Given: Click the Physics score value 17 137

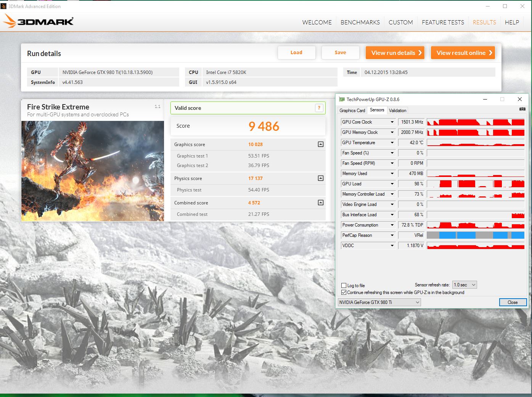Looking at the screenshot, I should click(x=256, y=178).
